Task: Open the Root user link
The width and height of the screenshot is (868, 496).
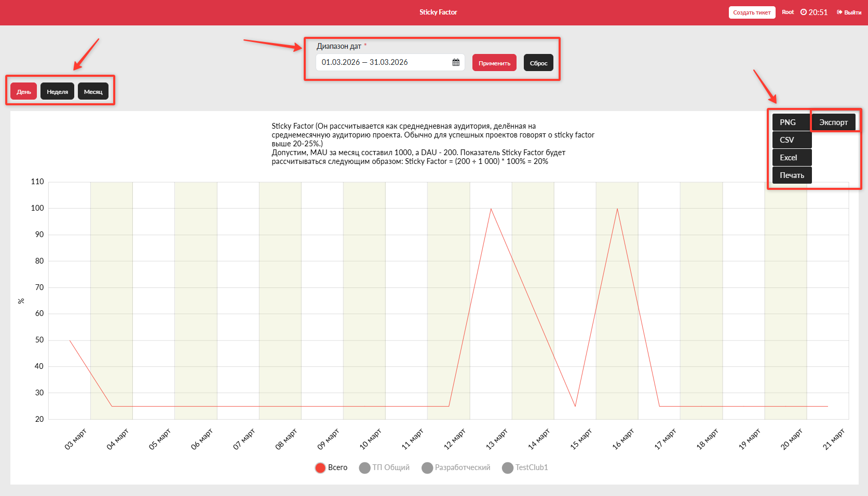Action: (788, 12)
